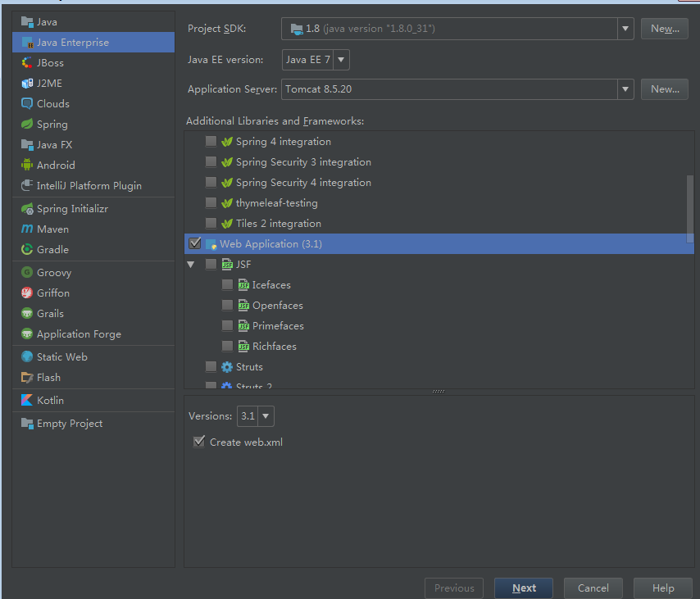Click the frameworks list vertical scrollbar
This screenshot has width=700, height=599.
pos(690,208)
